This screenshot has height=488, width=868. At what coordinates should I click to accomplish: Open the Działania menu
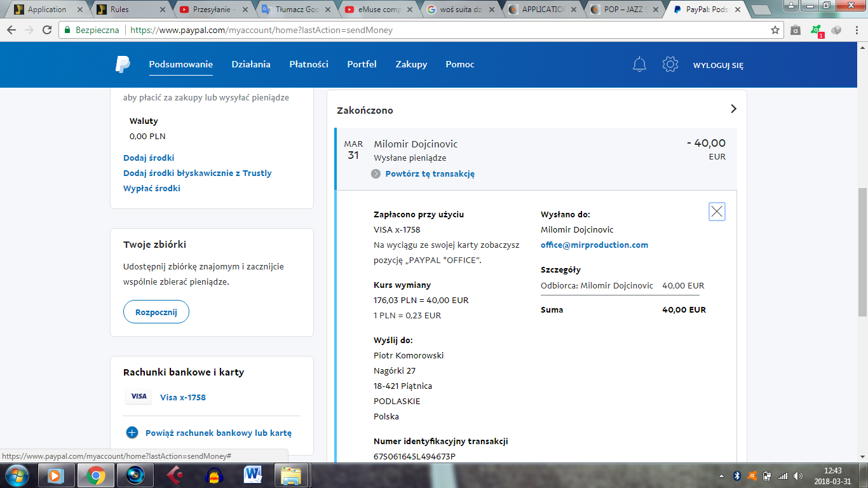(251, 64)
